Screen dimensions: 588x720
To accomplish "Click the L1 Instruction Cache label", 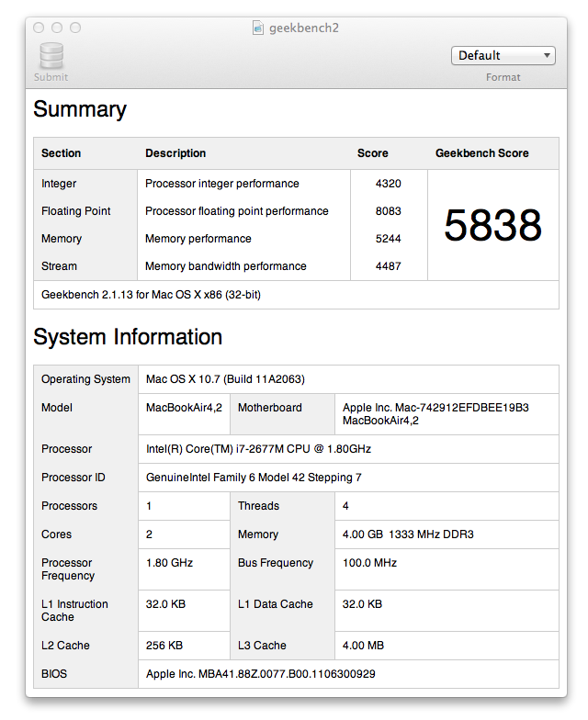I will coord(74,611).
